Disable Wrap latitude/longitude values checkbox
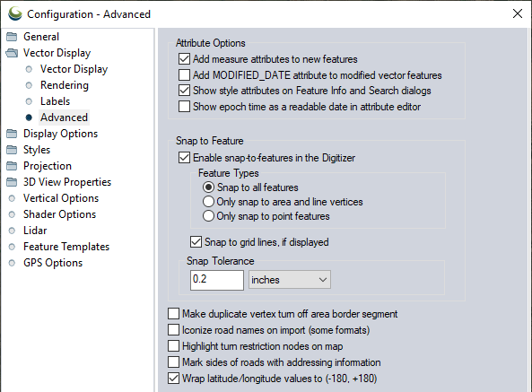This screenshot has width=532, height=392. pyautogui.click(x=173, y=379)
